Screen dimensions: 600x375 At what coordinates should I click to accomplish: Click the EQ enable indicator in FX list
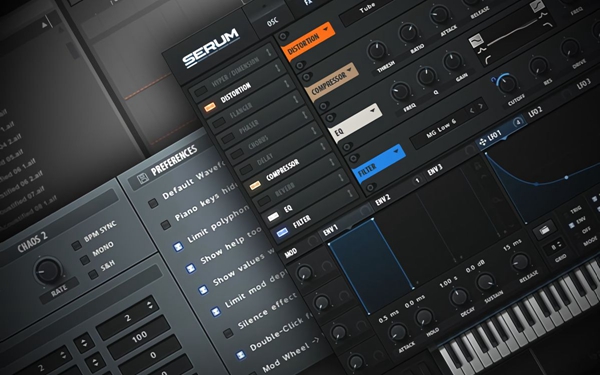click(273, 217)
